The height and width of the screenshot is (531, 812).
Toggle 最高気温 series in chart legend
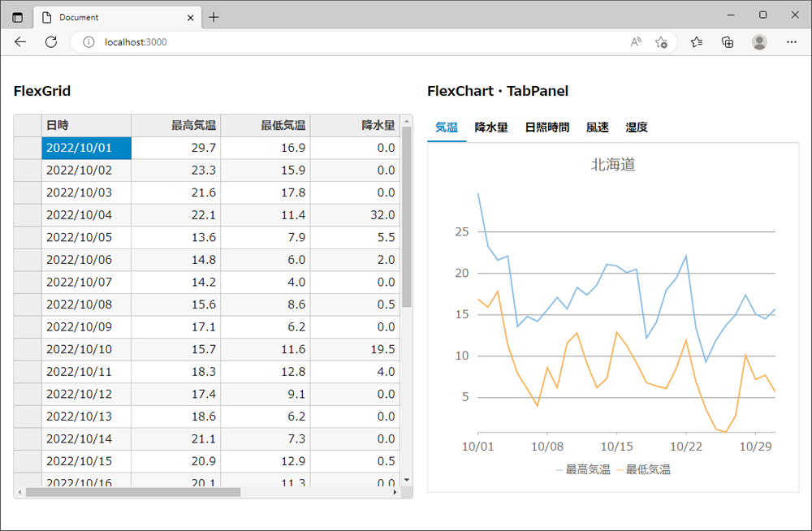click(583, 470)
